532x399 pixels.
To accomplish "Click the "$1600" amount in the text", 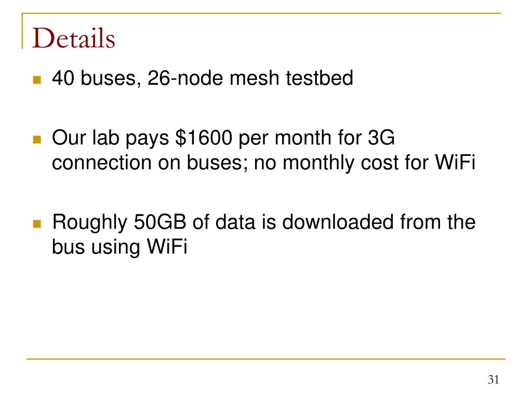I will click(204, 138).
